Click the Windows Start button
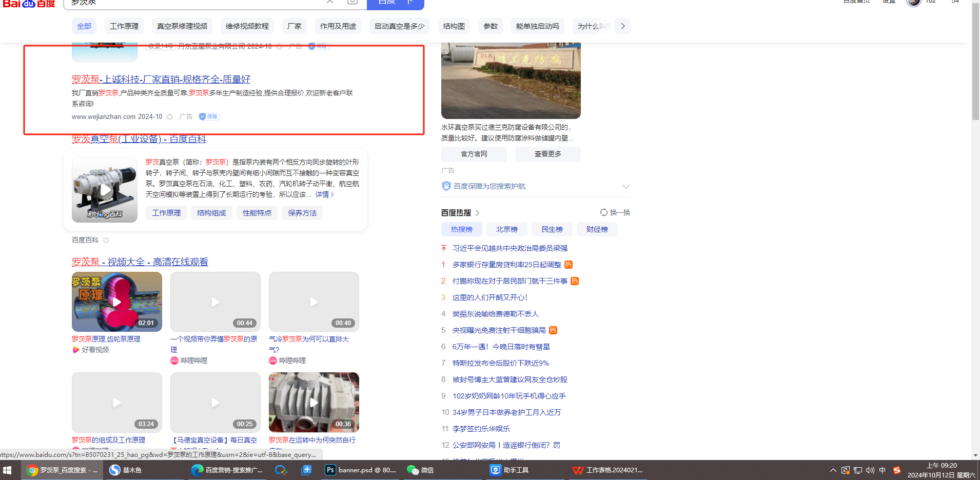 (x=7, y=470)
